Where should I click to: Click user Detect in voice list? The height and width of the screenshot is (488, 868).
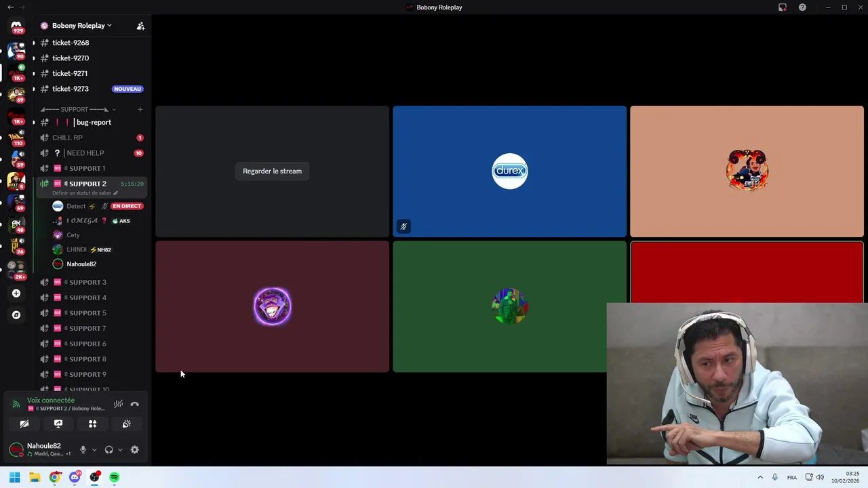(76, 206)
